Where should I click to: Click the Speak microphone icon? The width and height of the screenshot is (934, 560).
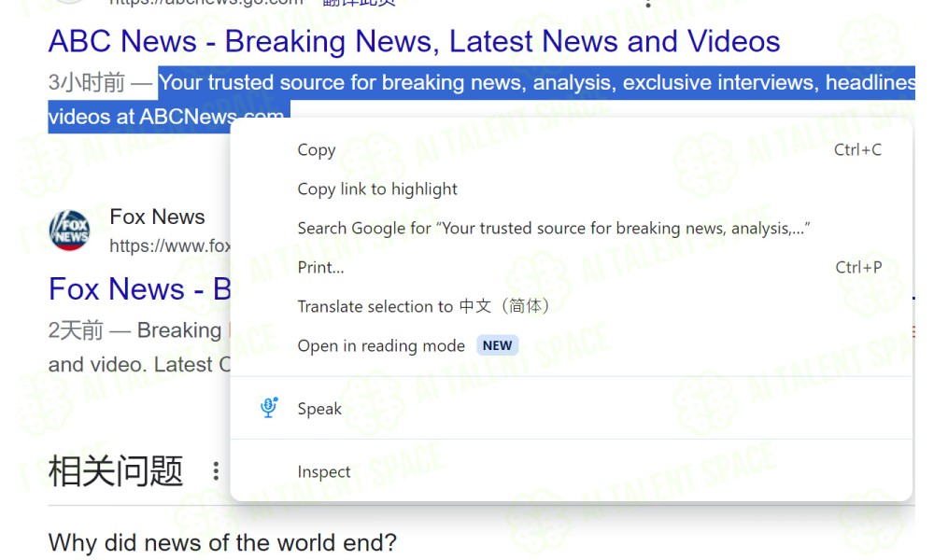pyautogui.click(x=269, y=408)
